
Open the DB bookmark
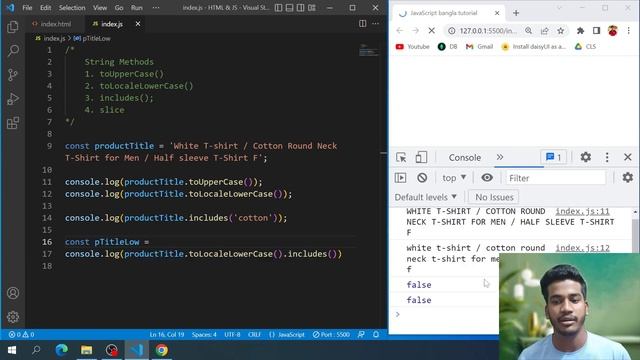[x=448, y=47]
